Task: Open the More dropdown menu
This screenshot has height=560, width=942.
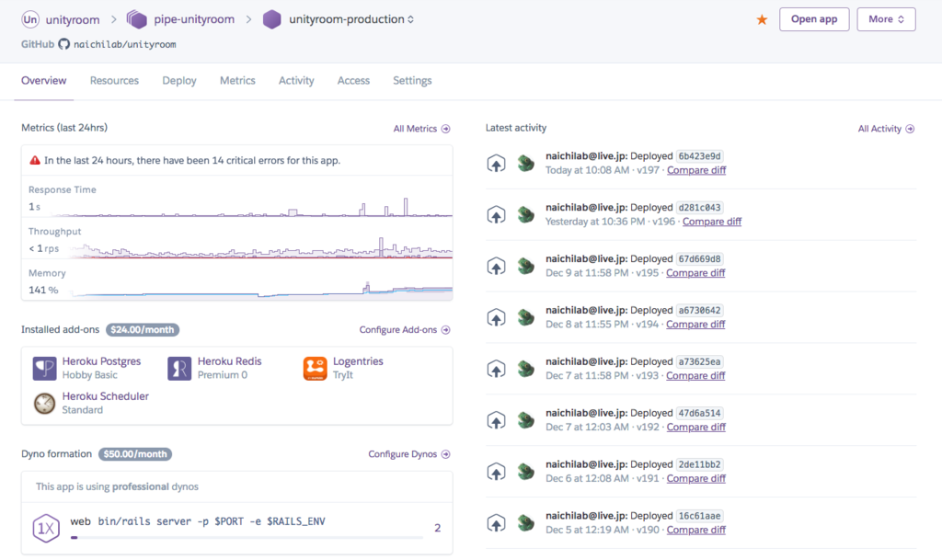Action: click(x=886, y=19)
